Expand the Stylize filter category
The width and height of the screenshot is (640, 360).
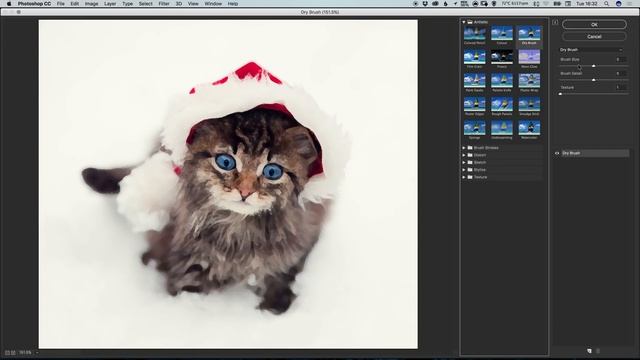pos(464,170)
